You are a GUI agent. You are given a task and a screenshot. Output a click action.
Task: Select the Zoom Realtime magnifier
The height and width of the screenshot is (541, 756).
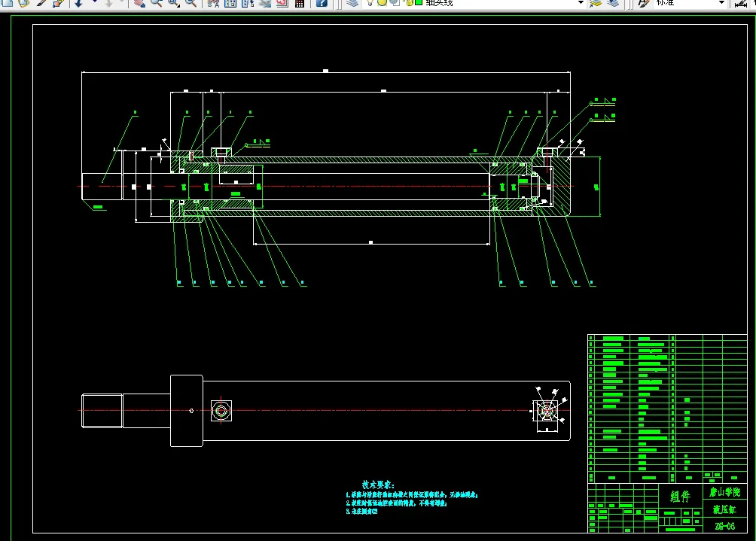156,3
